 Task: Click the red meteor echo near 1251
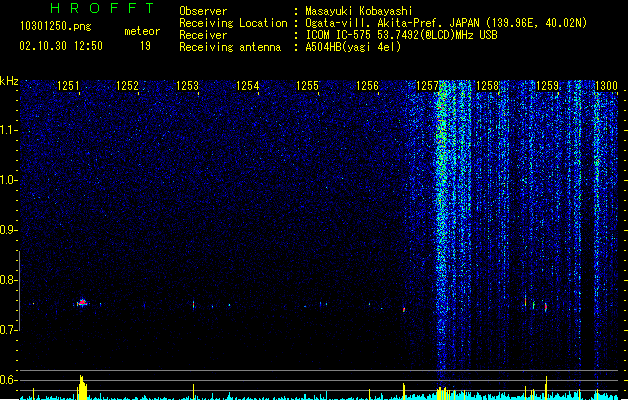click(x=82, y=303)
